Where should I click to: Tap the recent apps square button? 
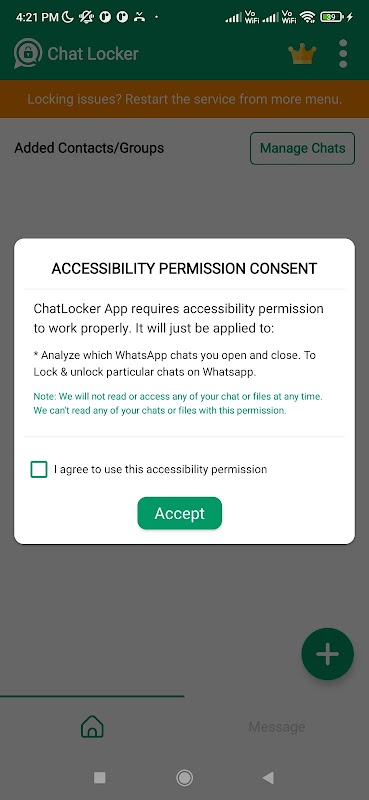(x=100, y=778)
